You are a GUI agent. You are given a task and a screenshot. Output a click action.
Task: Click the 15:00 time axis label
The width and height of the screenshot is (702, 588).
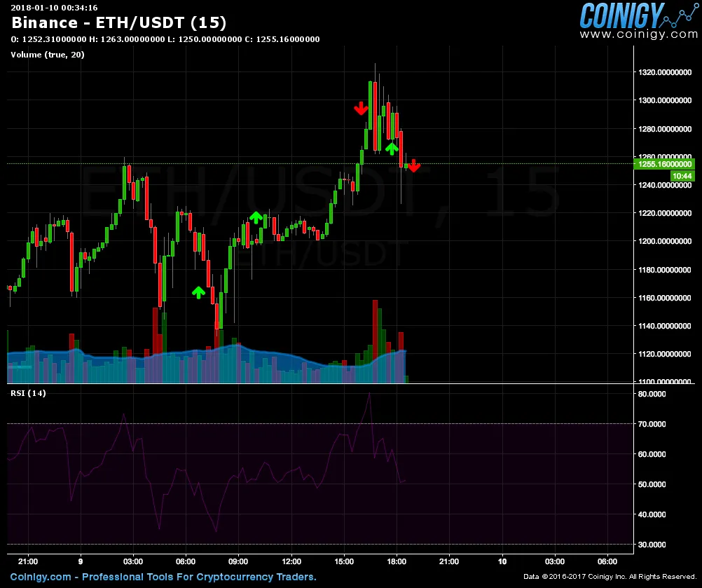pos(344,561)
